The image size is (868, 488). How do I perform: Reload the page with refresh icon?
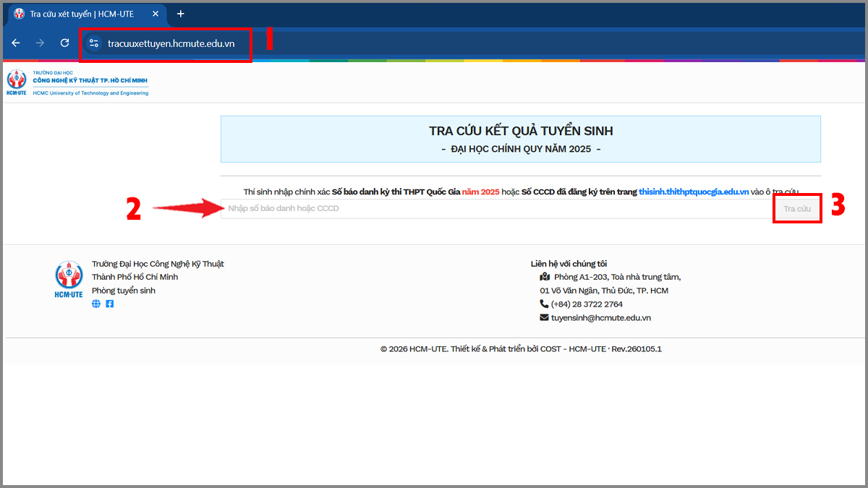64,43
